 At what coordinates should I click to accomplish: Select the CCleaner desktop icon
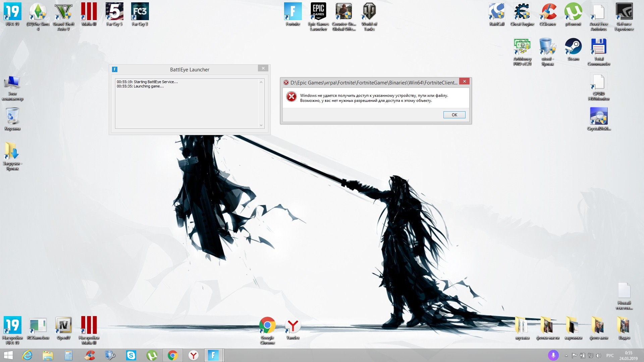(x=548, y=14)
